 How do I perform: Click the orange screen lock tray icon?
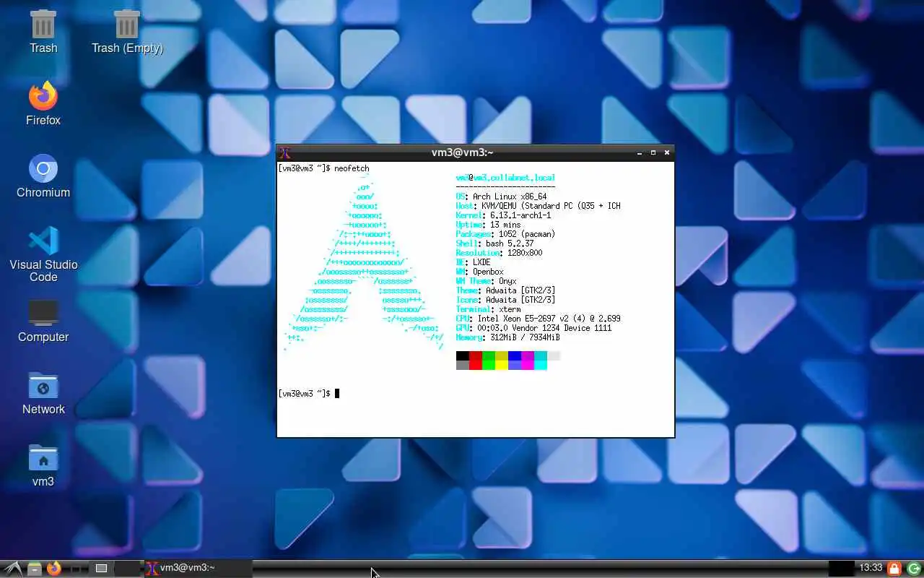point(894,569)
